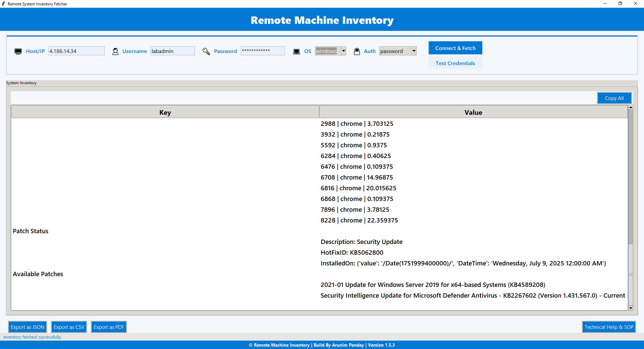Click Test Credentials
This screenshot has height=349, width=644.
point(455,63)
